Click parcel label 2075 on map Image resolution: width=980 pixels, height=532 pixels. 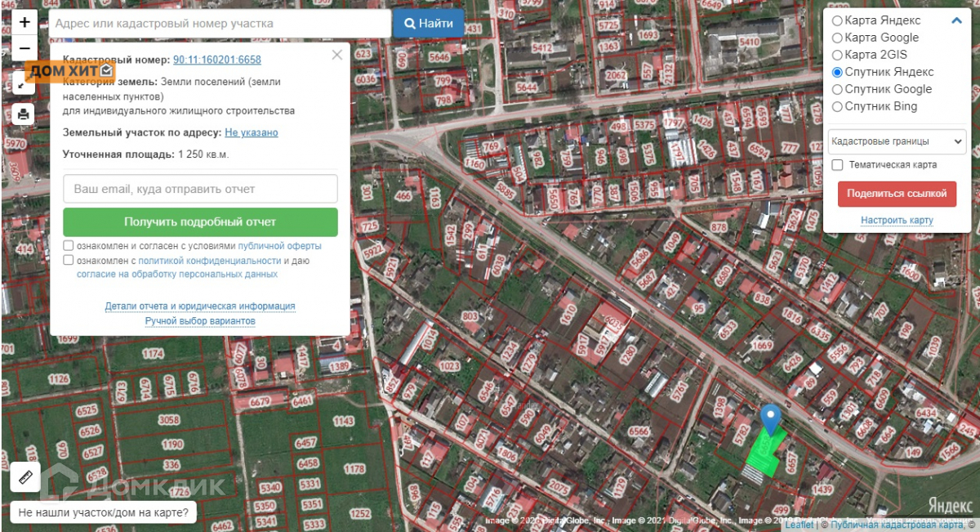pyautogui.click(x=559, y=486)
